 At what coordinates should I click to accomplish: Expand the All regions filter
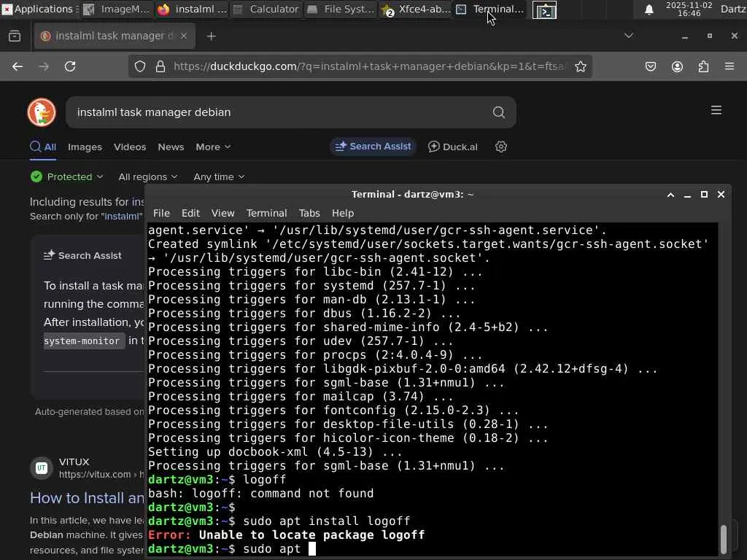point(147,176)
